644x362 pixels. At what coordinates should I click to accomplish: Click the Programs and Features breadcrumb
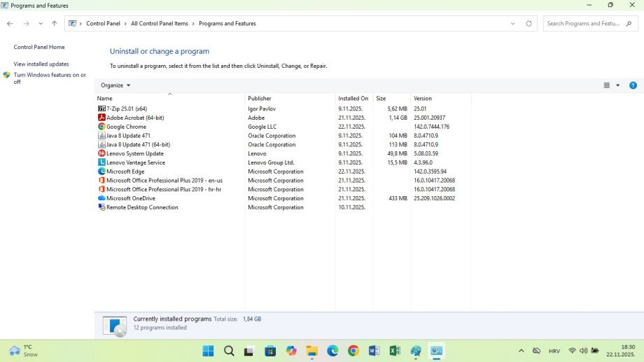point(227,23)
